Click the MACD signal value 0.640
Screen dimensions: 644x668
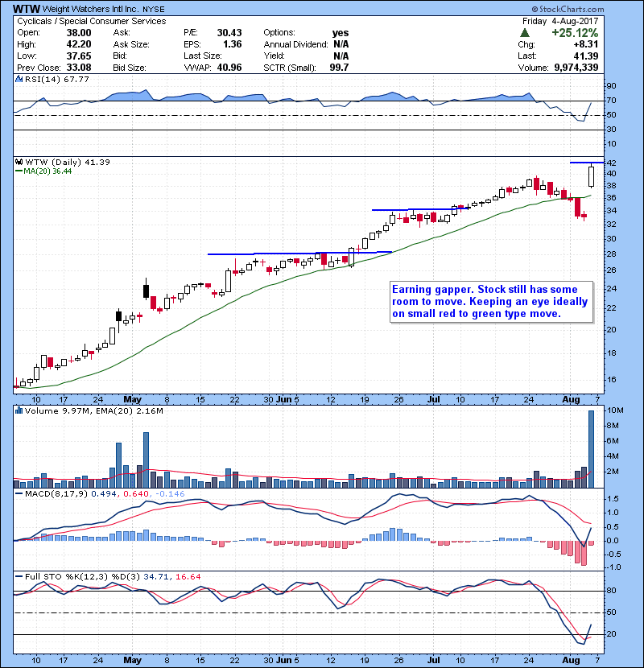point(136,494)
